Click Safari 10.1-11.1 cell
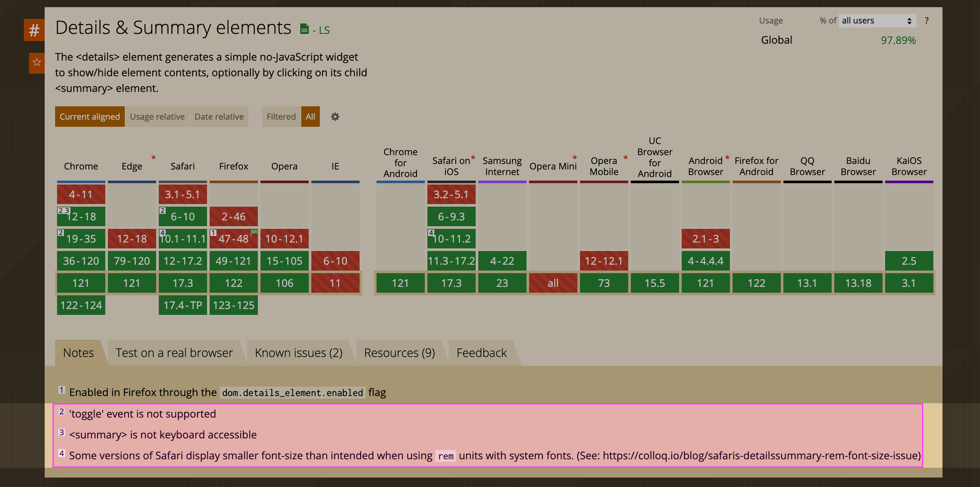 click(x=183, y=239)
